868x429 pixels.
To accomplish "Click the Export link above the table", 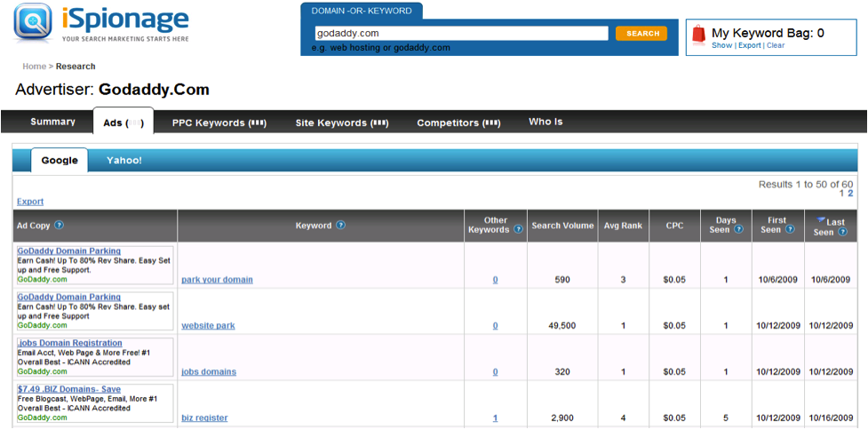I will (x=30, y=202).
